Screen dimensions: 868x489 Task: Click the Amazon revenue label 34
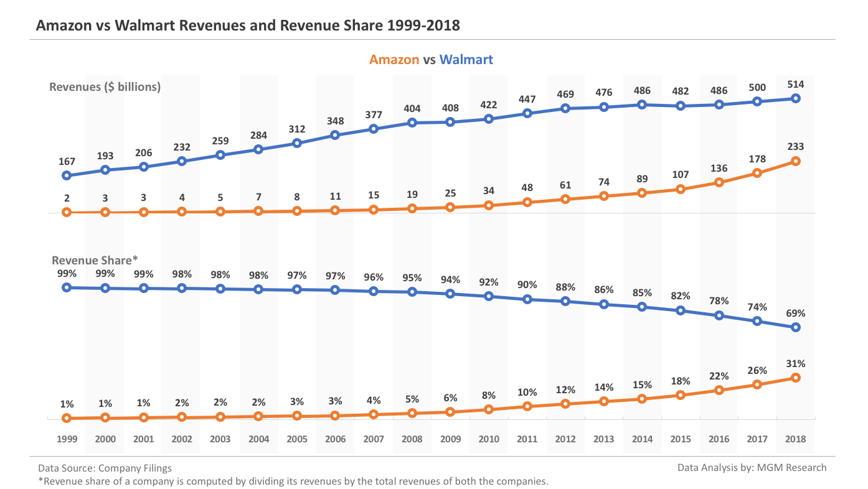(489, 191)
